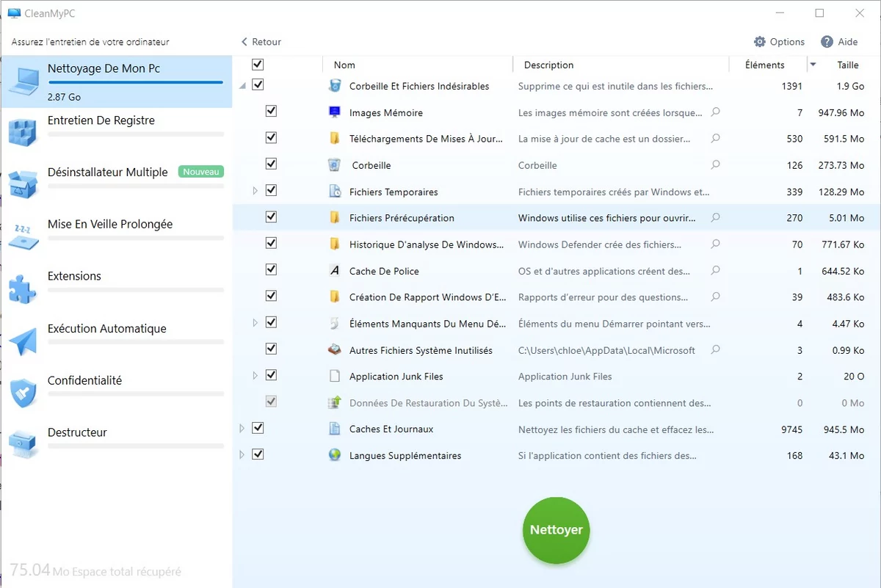
Task: Click sort arrow beside Taille column
Action: coord(813,65)
